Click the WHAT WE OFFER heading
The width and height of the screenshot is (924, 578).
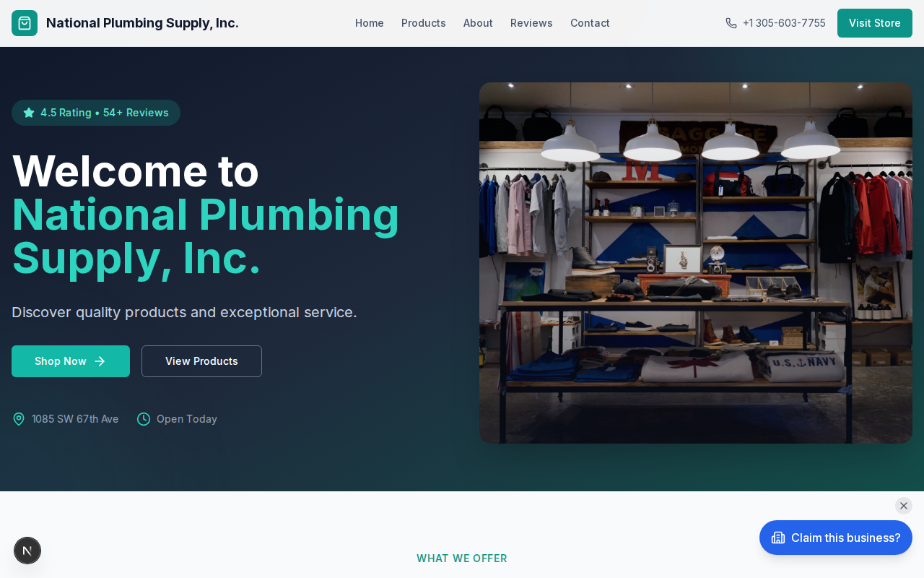[462, 558]
